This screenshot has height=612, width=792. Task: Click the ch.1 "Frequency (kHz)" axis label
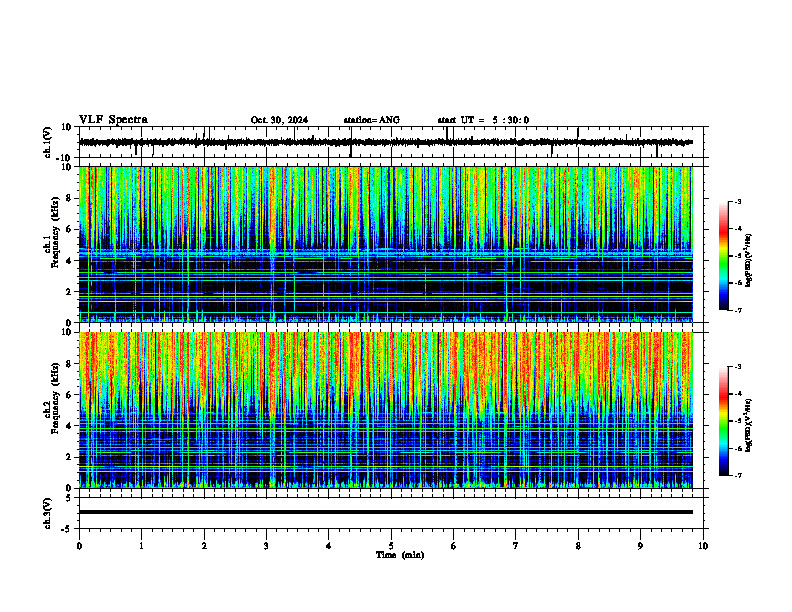55,232
